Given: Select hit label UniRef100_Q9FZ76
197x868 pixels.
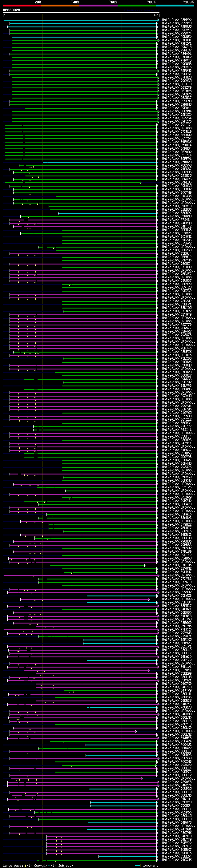Looking at the screenshot, I should 177,121.
